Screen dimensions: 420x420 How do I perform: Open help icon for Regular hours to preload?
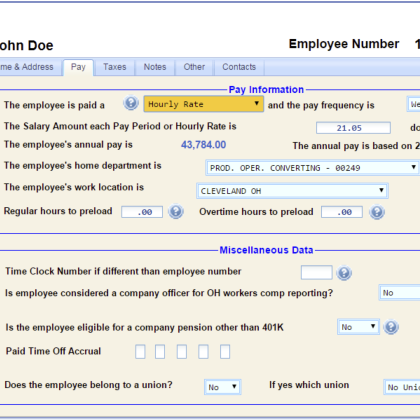tap(176, 211)
